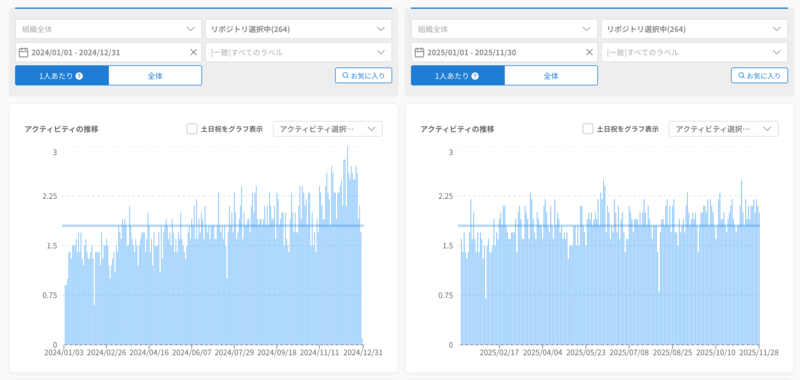Click アクティビティの推移 title on the 2024 chart
800x380 pixels.
[x=62, y=129]
